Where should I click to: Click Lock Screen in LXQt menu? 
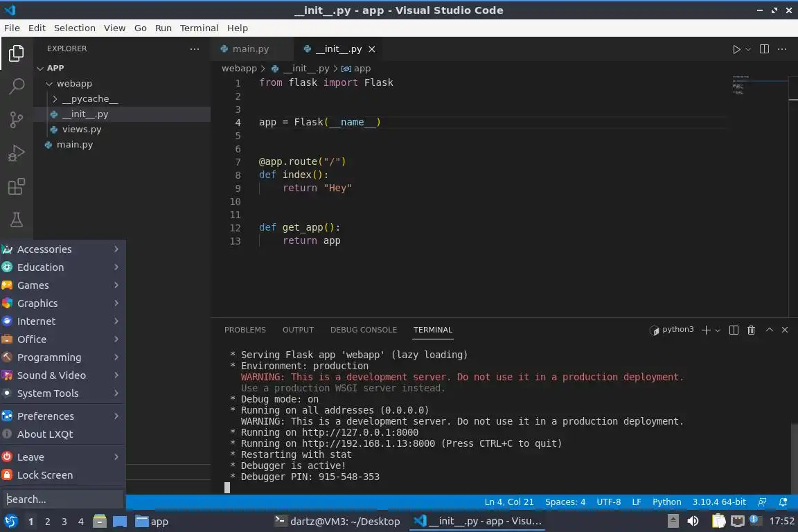[x=62, y=475]
